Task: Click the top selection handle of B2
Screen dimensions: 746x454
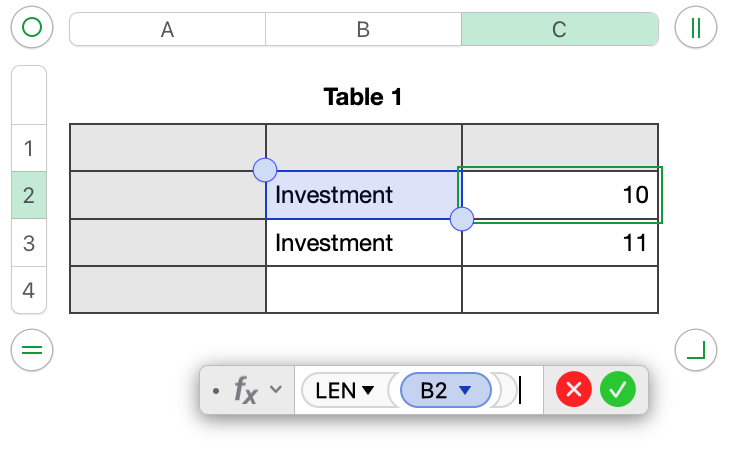Action: point(266,169)
